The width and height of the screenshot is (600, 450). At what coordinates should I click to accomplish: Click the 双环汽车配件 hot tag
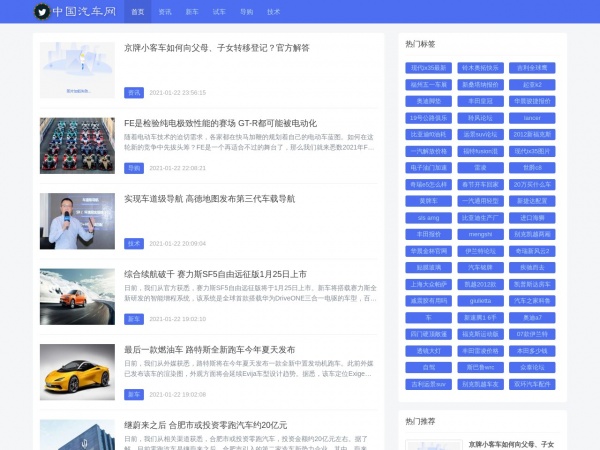pos(532,384)
